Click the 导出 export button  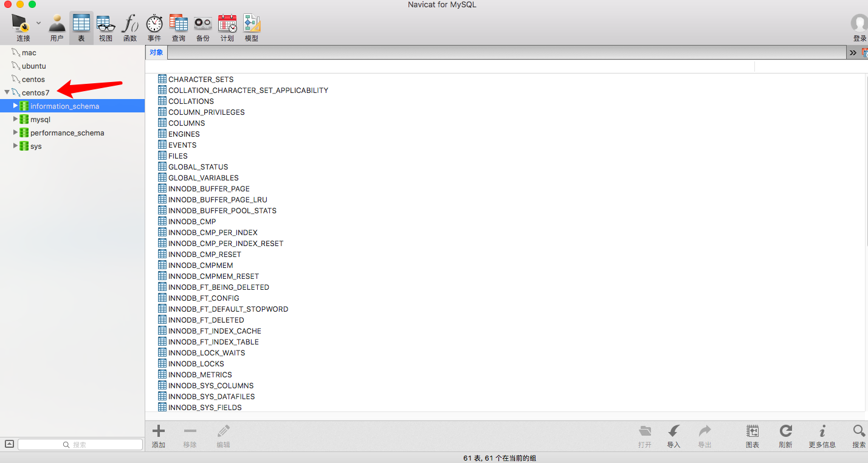704,436
